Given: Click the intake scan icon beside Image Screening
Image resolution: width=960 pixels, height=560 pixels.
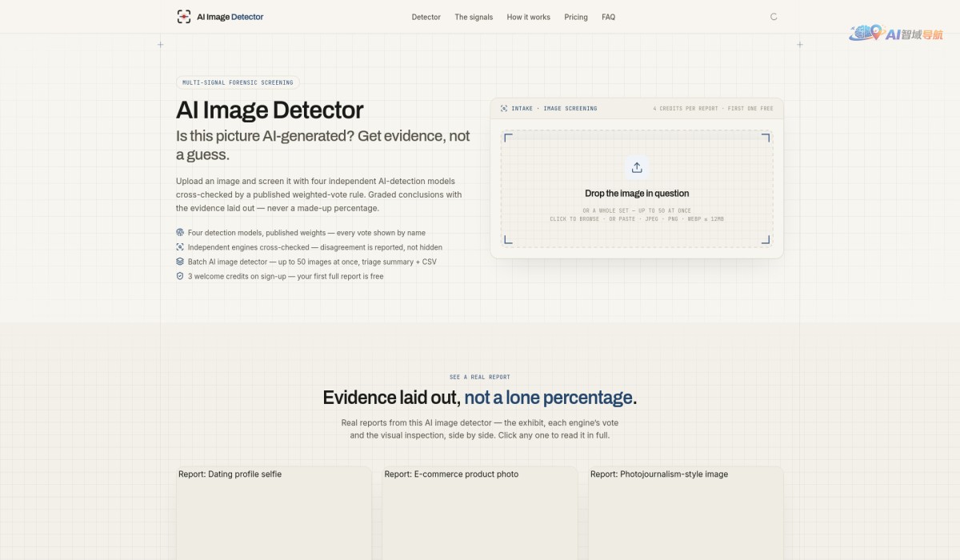Looking at the screenshot, I should [504, 108].
